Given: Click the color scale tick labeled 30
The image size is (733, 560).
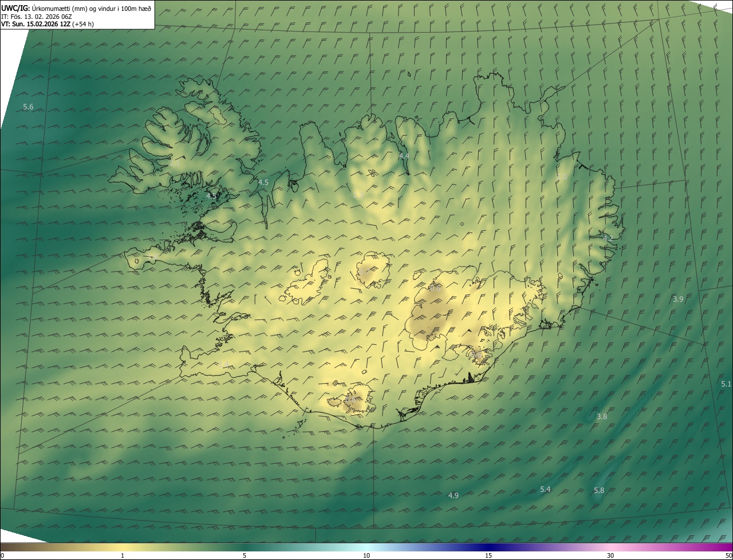Looking at the screenshot, I should click(610, 555).
